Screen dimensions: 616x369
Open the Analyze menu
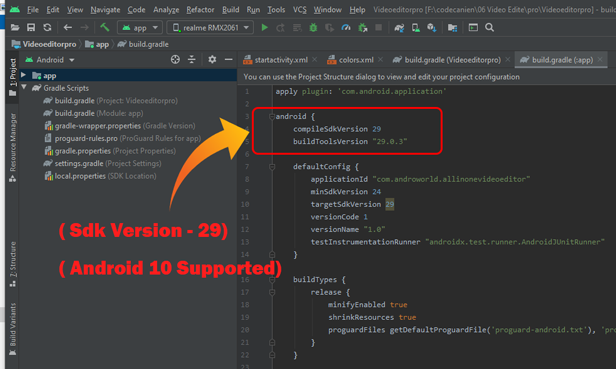166,9
